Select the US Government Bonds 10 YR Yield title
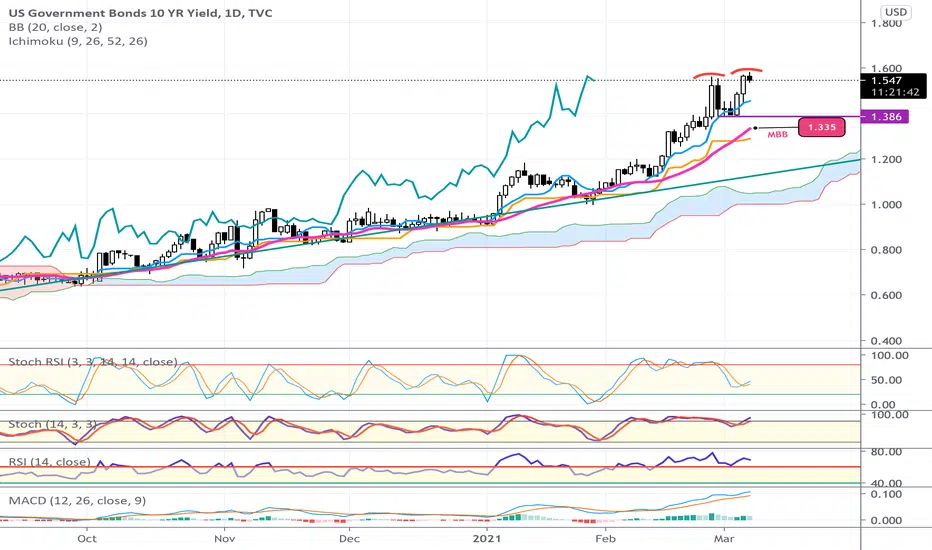The image size is (932, 550). tap(114, 12)
